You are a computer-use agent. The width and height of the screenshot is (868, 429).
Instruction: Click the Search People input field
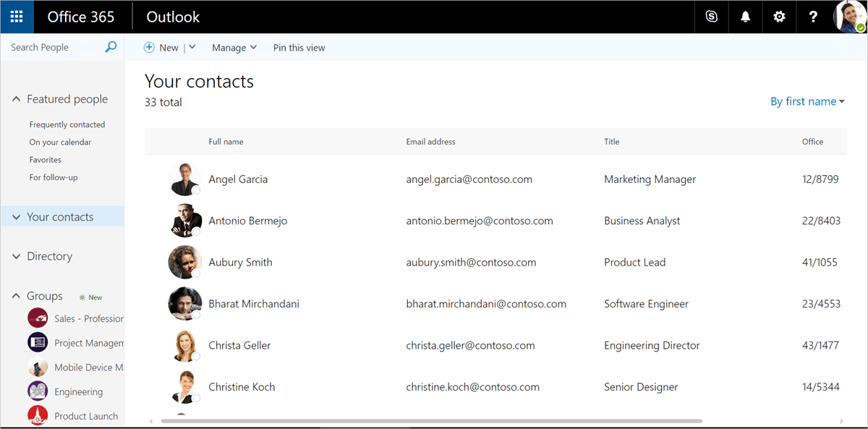(54, 47)
